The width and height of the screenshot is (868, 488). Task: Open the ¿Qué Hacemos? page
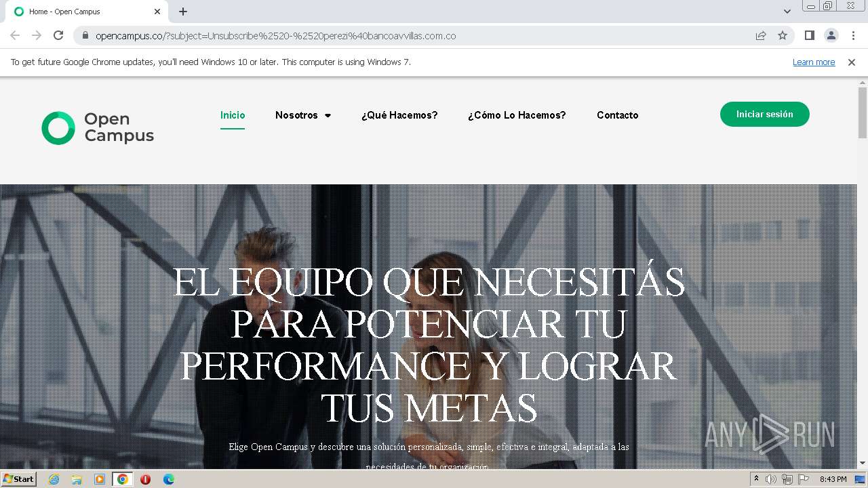coord(399,115)
